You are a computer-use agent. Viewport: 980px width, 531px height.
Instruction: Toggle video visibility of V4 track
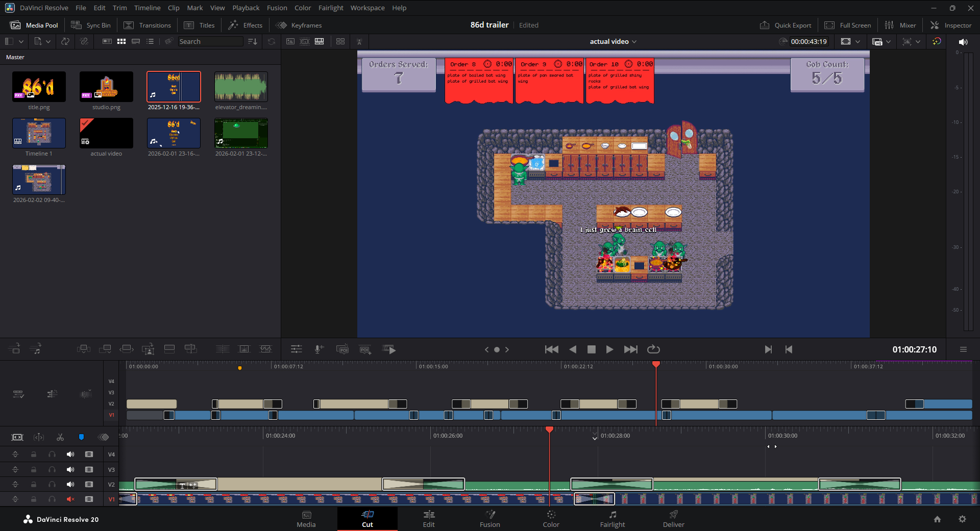89,454
